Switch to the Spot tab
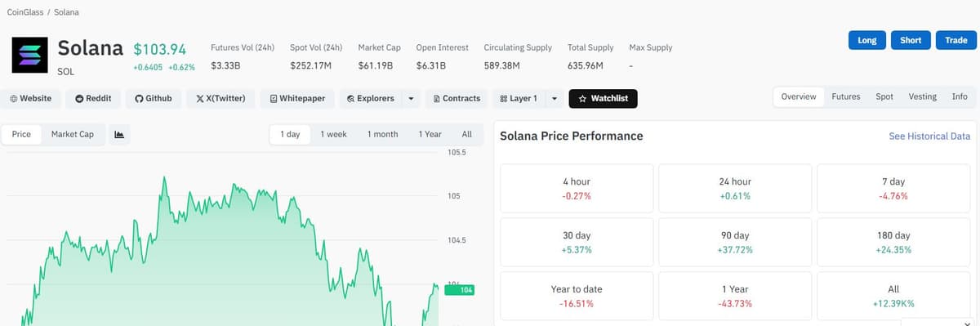Image resolution: width=980 pixels, height=326 pixels. 884,96
